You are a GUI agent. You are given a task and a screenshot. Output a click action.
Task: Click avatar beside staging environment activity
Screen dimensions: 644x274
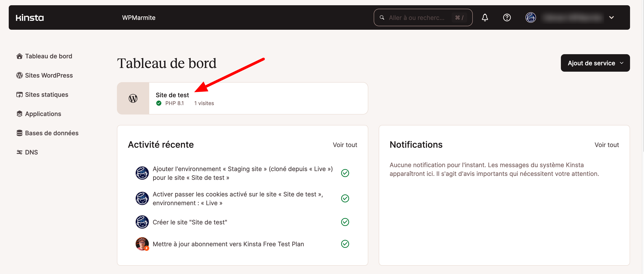pyautogui.click(x=142, y=173)
